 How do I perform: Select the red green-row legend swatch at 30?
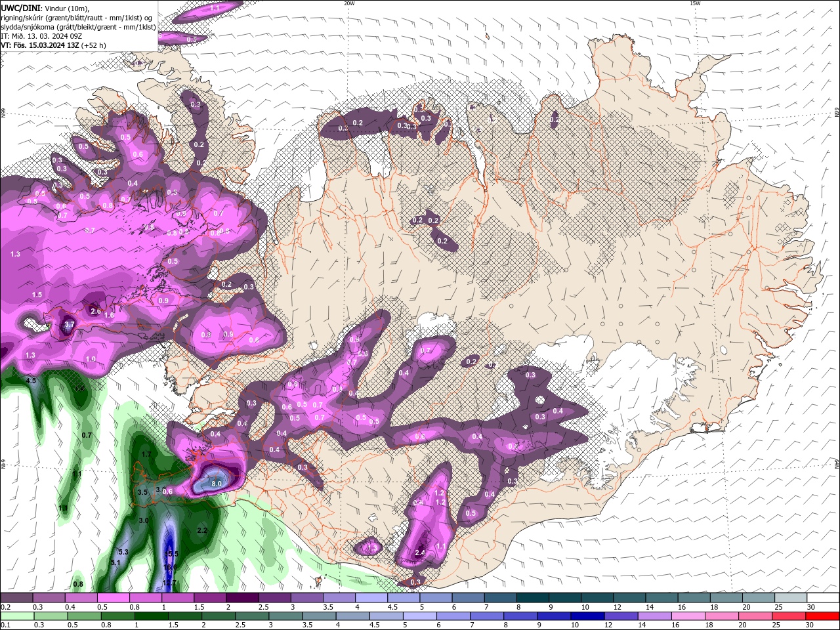coord(823,616)
